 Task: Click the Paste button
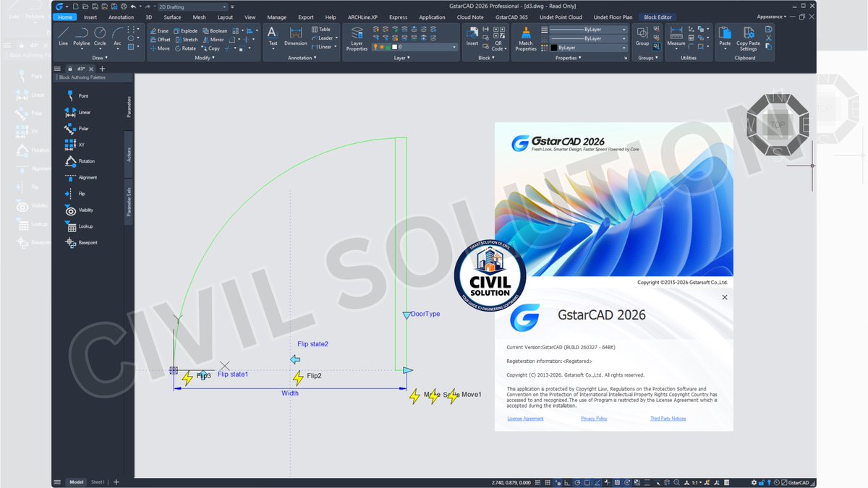point(725,36)
